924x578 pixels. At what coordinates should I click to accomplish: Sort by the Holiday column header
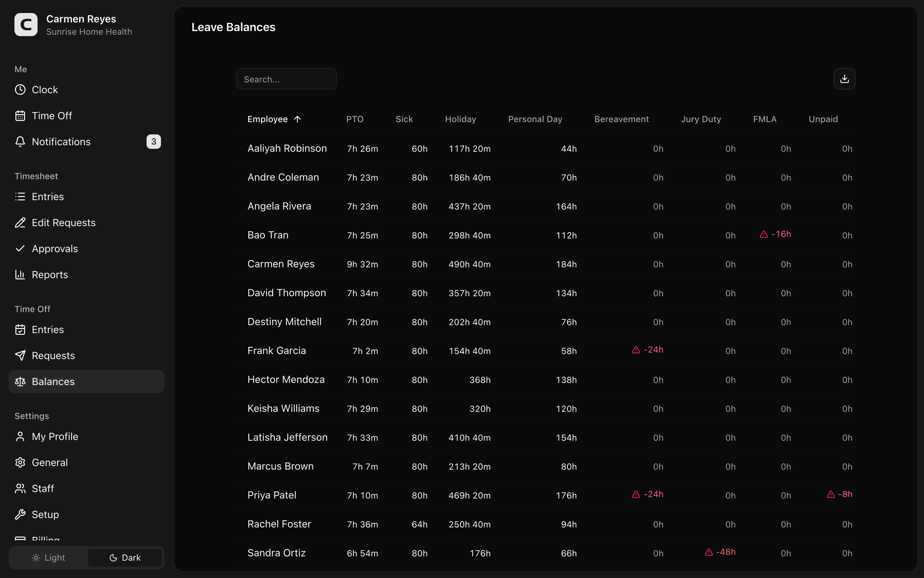click(461, 119)
